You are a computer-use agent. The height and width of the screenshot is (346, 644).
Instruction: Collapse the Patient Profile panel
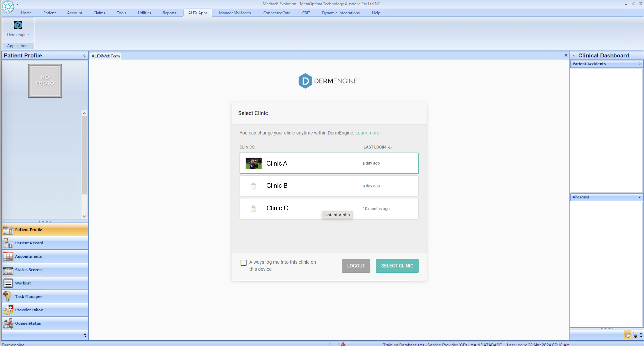pos(85,55)
